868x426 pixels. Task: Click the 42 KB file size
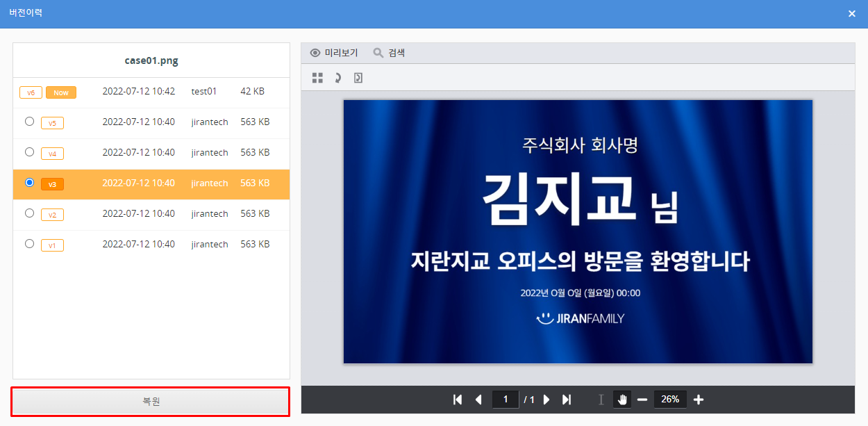coord(253,91)
